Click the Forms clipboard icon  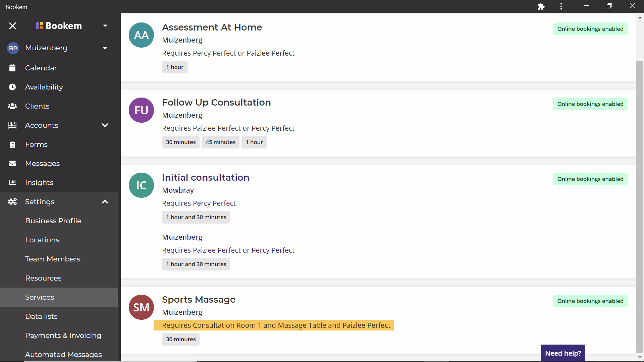12,144
